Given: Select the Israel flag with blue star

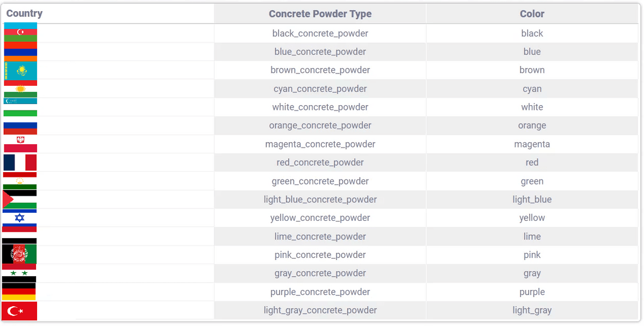Looking at the screenshot, I should [x=19, y=218].
